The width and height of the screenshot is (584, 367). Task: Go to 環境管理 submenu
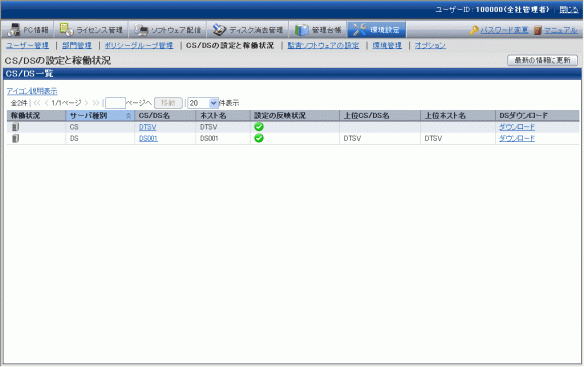387,45
